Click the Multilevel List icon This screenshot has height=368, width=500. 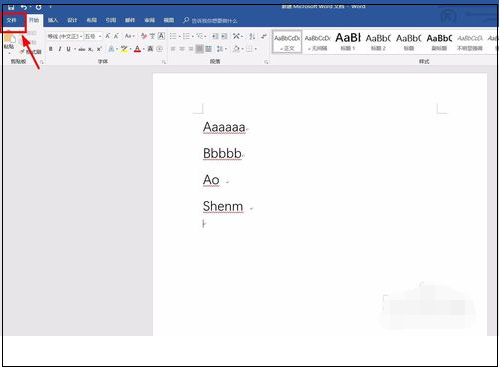pos(200,36)
